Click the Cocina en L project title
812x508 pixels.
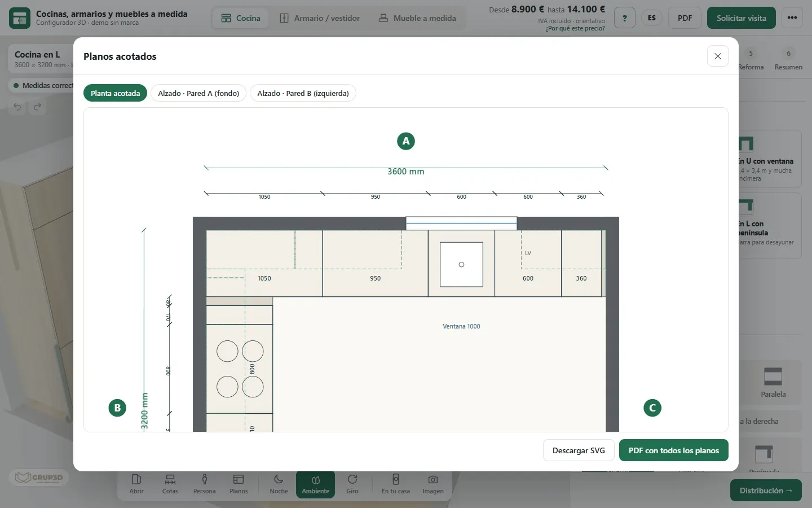tap(37, 54)
